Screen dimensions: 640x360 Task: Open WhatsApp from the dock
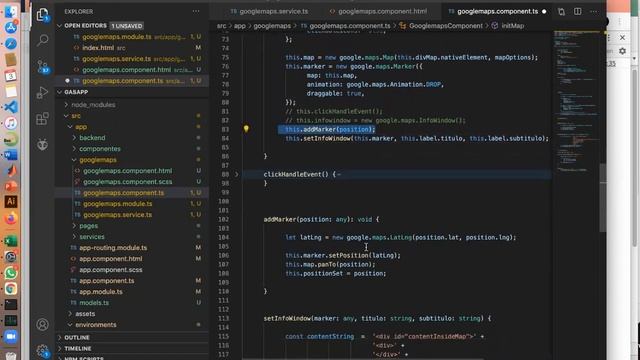(11, 273)
